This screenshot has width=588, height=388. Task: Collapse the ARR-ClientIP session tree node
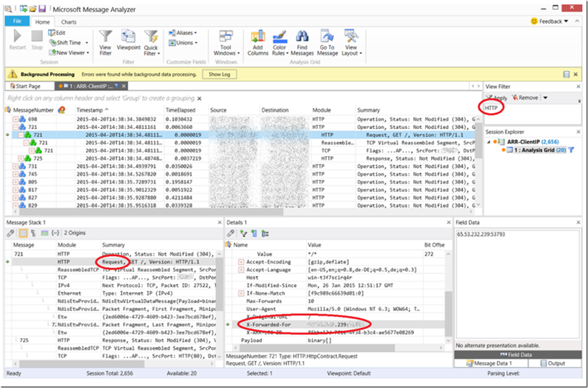coord(488,142)
